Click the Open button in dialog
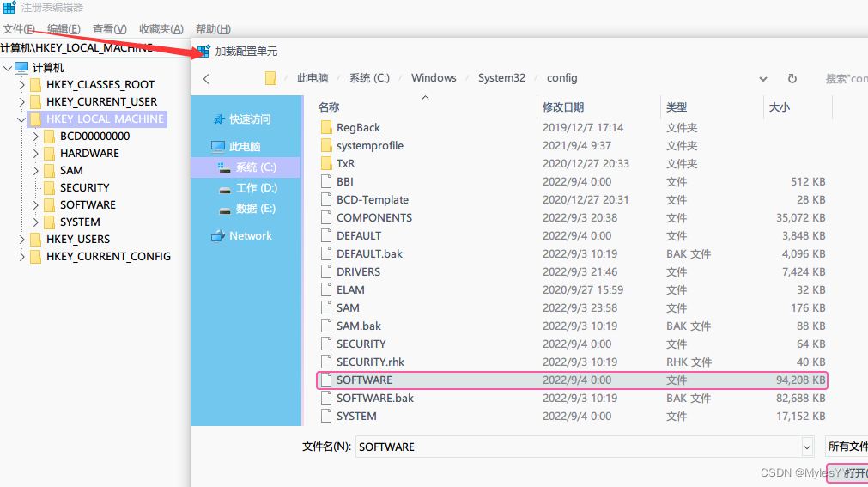Viewport: 868px width, 487px height. [848, 472]
